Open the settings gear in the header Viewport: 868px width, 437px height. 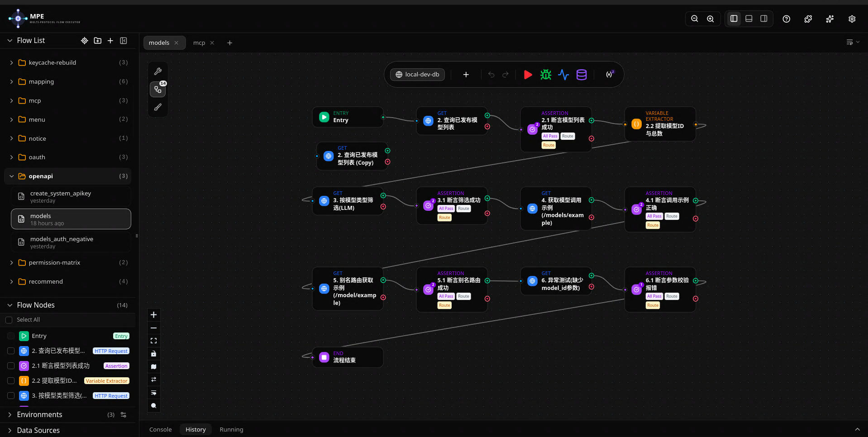click(x=852, y=19)
